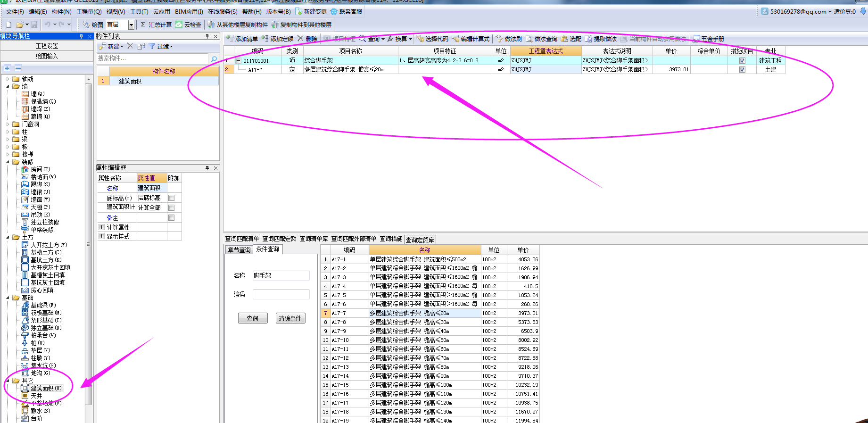Click the open folder icon

point(19,25)
